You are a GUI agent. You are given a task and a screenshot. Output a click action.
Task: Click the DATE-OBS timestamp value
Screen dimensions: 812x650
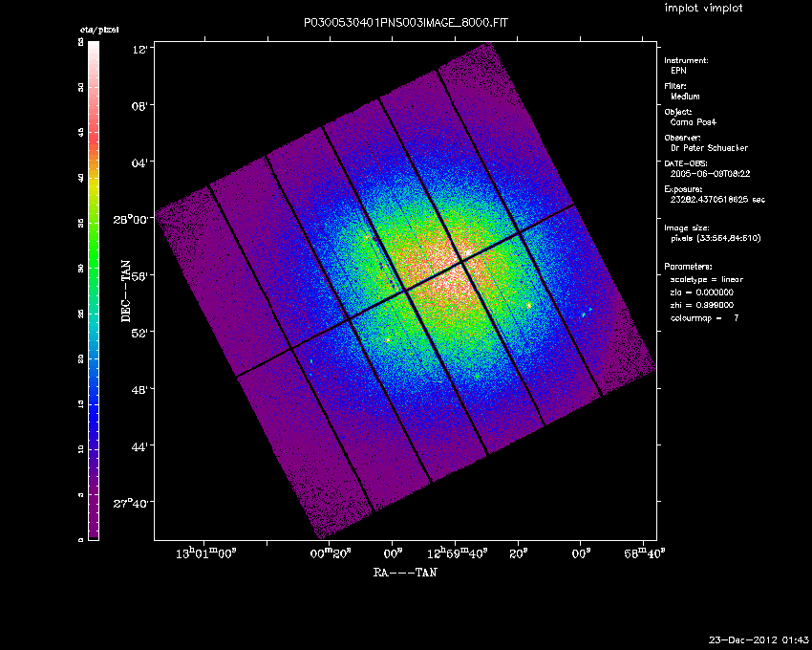pos(709,174)
